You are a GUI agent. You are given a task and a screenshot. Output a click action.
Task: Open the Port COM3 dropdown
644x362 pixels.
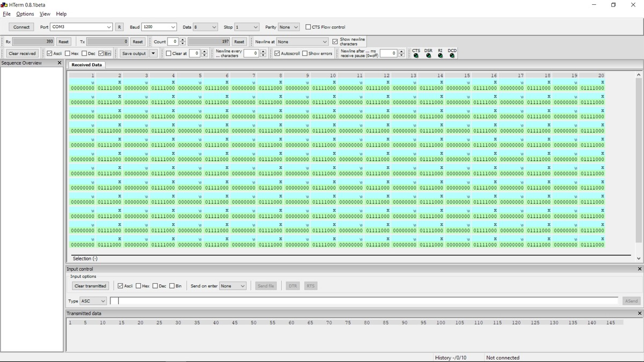[x=82, y=27]
